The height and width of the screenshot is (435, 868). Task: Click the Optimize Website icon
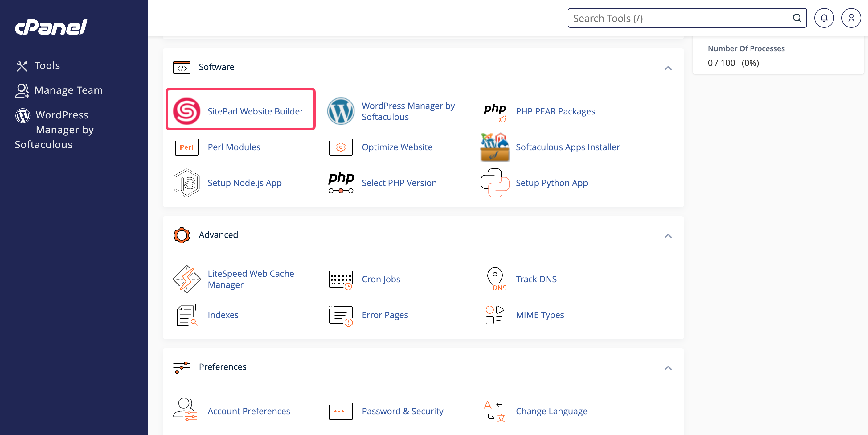(341, 147)
